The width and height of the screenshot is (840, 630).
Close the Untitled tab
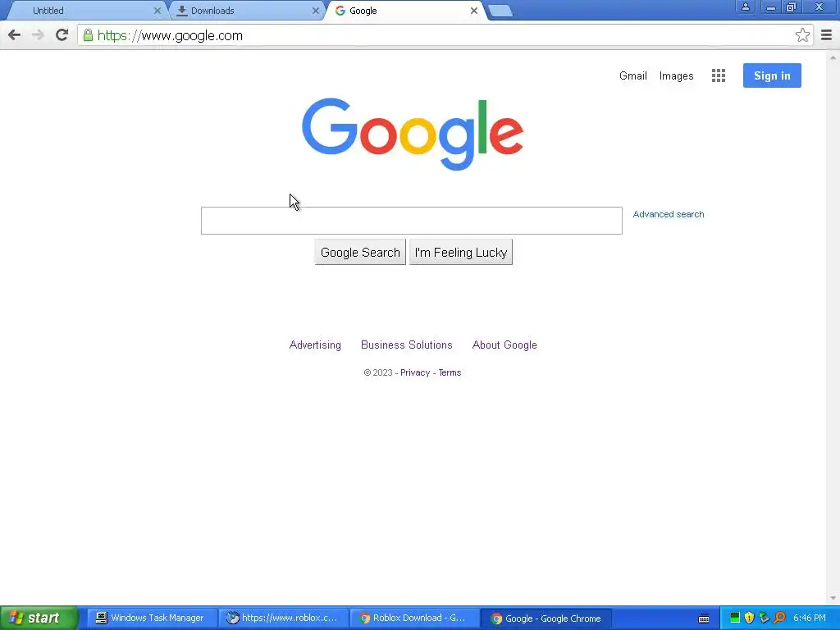coord(157,11)
